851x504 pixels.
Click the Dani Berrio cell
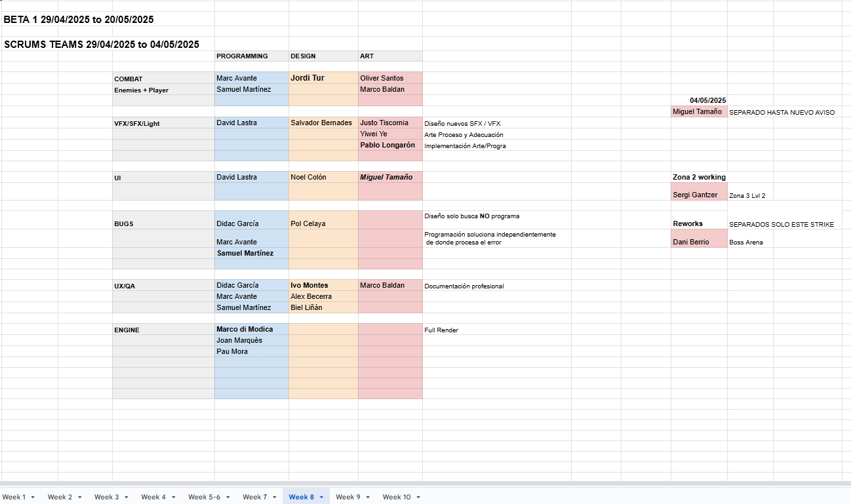coord(698,242)
